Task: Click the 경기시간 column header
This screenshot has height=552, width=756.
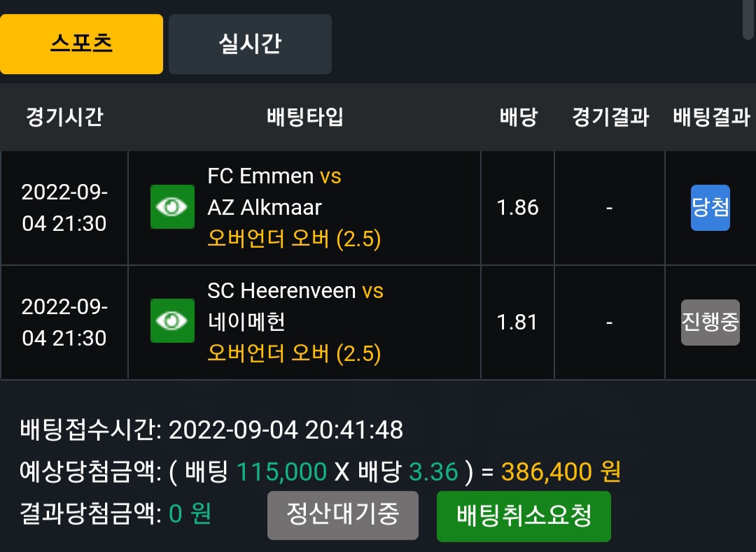Action: (64, 117)
